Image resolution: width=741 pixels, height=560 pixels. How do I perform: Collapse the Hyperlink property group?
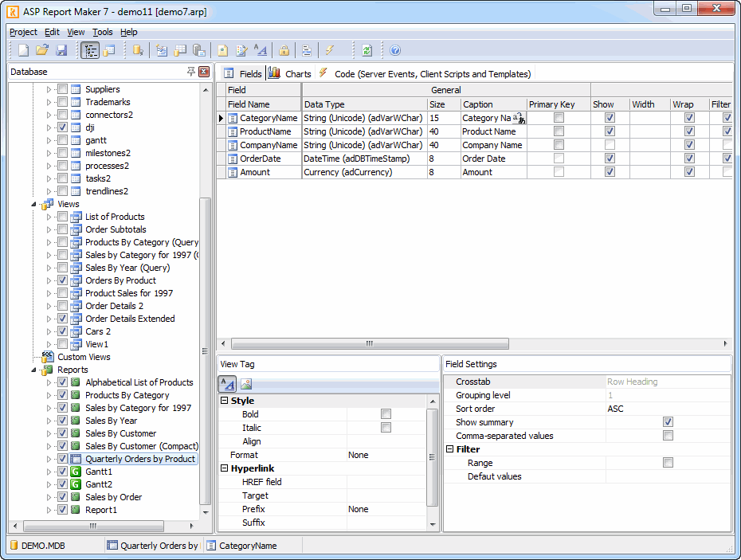coord(225,468)
